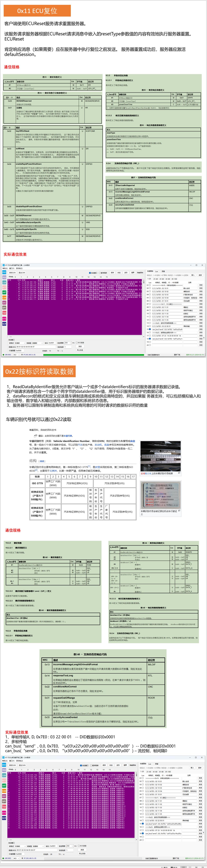Image resolution: width=207 pixels, height=868 pixels.
Task: Untick row 18 checkbox in second quick panel
Action: click(143, 834)
